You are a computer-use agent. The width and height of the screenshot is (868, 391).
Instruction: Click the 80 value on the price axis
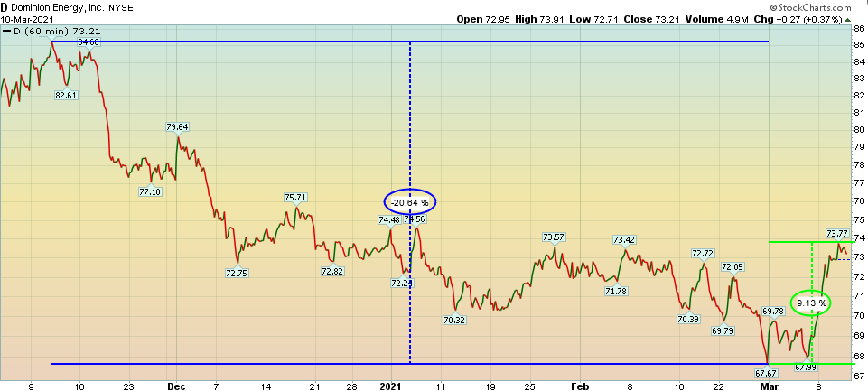[x=861, y=129]
